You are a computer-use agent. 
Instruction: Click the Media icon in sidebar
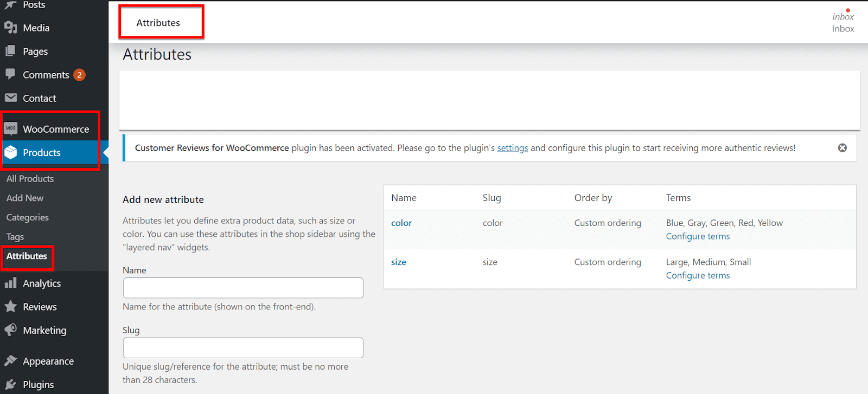coord(10,28)
